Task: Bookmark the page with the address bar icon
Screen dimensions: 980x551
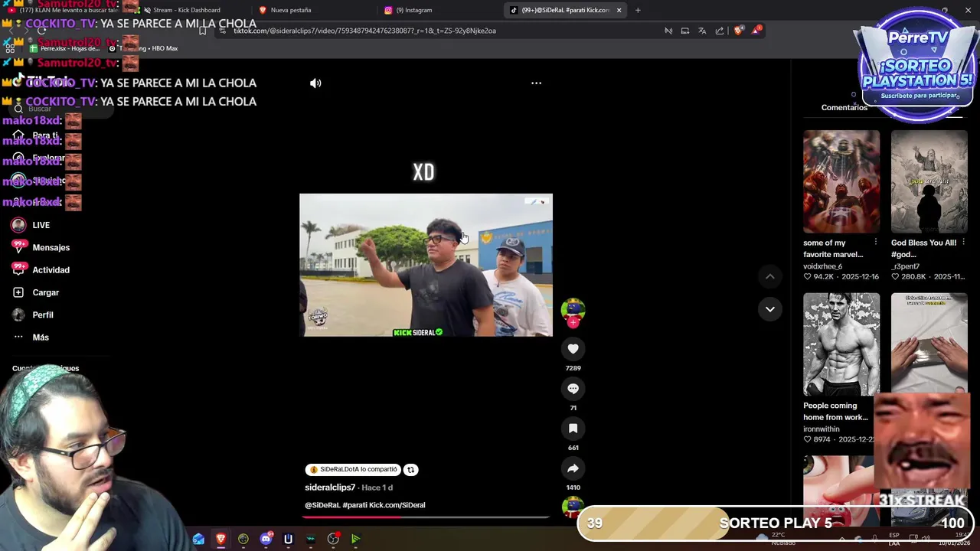Action: coord(202,31)
